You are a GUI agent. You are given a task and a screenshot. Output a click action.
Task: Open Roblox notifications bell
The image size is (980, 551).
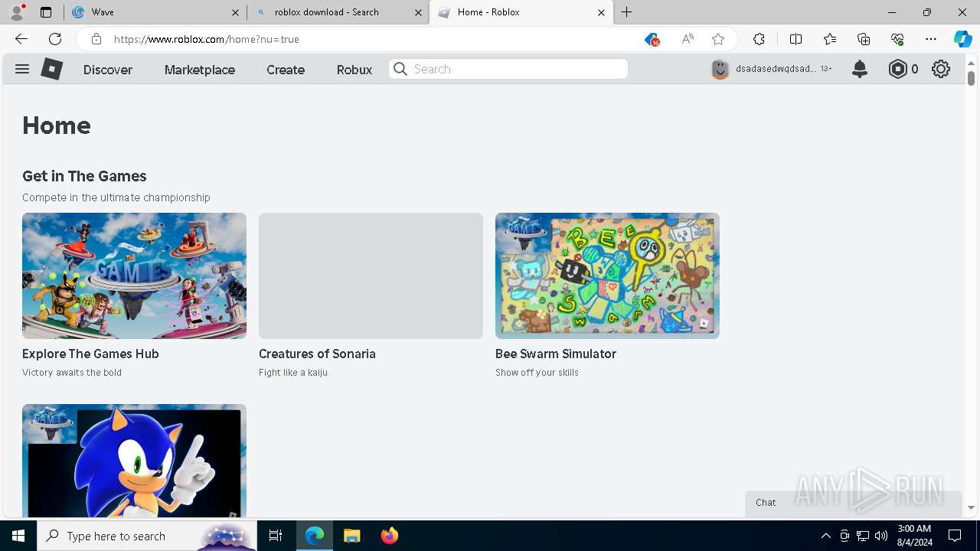pyautogui.click(x=860, y=69)
